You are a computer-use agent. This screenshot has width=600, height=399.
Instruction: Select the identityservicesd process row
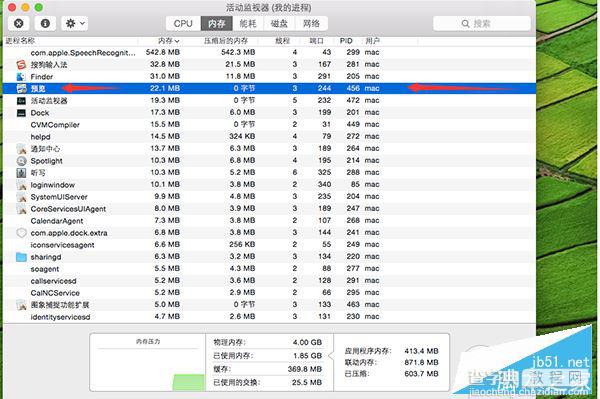(269, 317)
